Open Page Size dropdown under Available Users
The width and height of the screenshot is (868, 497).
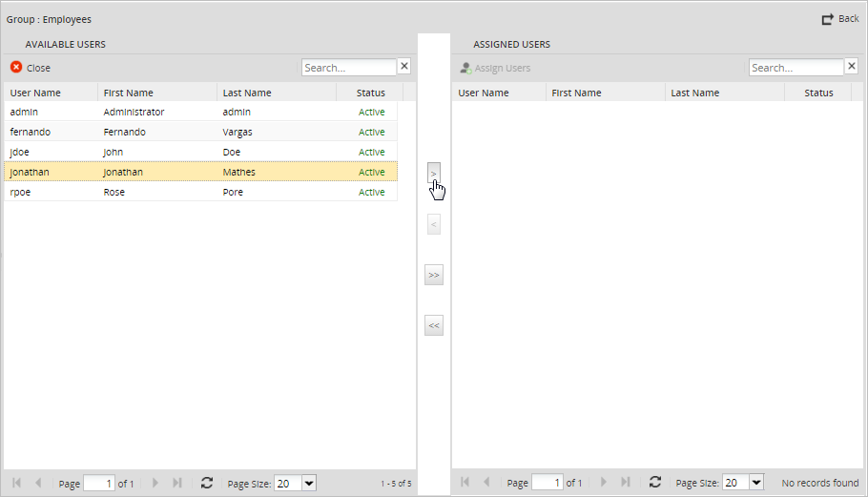[x=308, y=483]
